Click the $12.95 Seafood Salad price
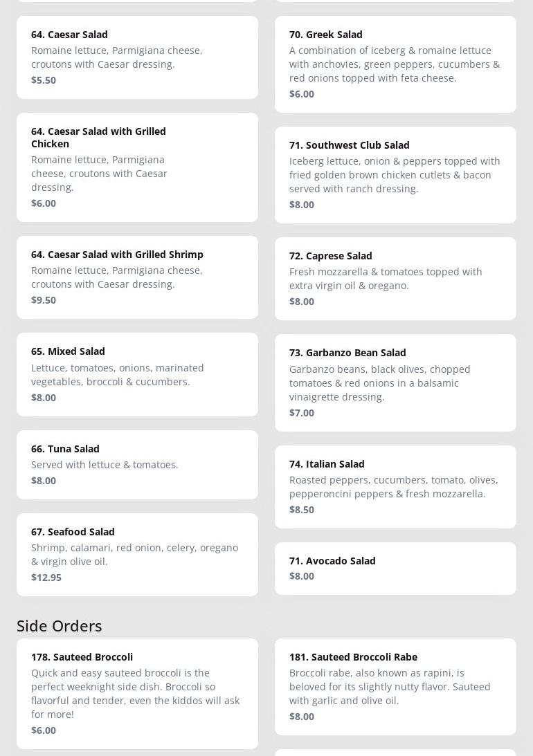Viewport: 533px width, 756px height. coord(46,578)
